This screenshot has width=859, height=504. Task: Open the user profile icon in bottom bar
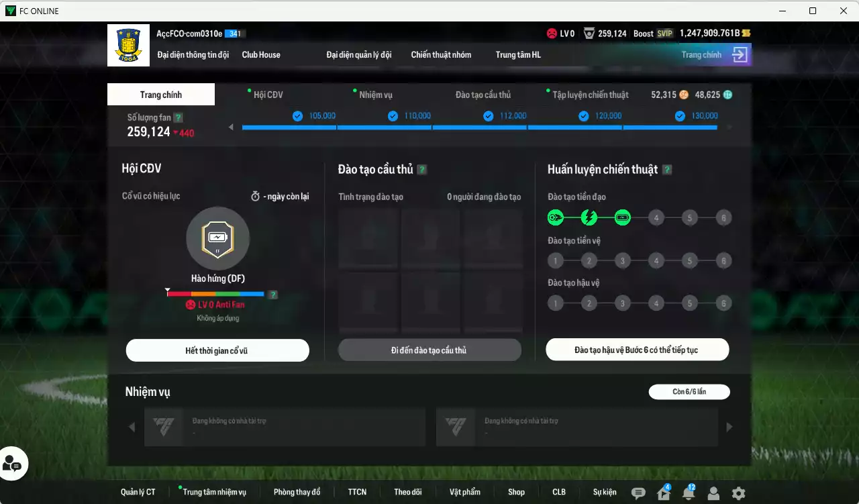click(713, 493)
